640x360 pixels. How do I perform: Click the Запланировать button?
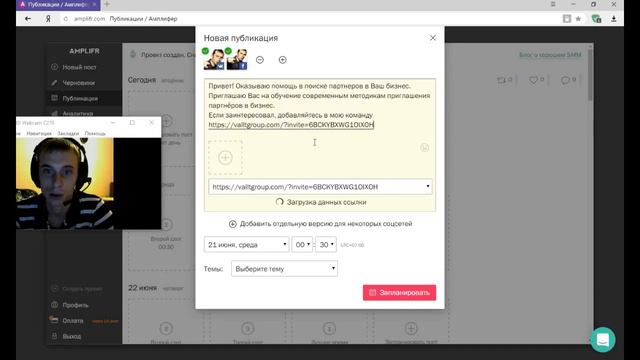tap(399, 293)
